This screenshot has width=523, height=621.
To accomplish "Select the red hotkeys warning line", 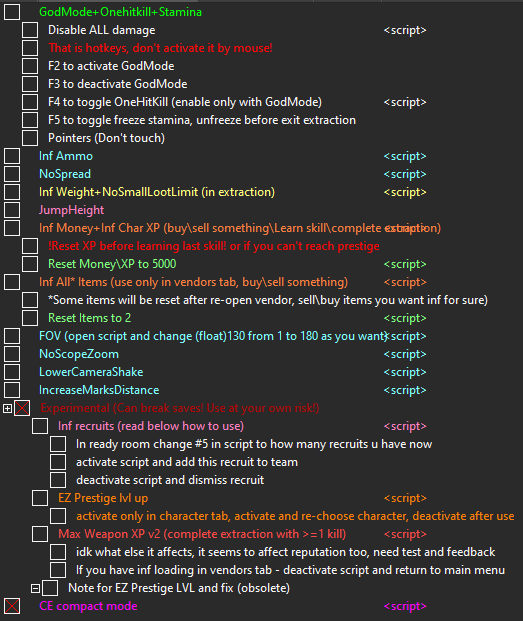I will coord(160,48).
